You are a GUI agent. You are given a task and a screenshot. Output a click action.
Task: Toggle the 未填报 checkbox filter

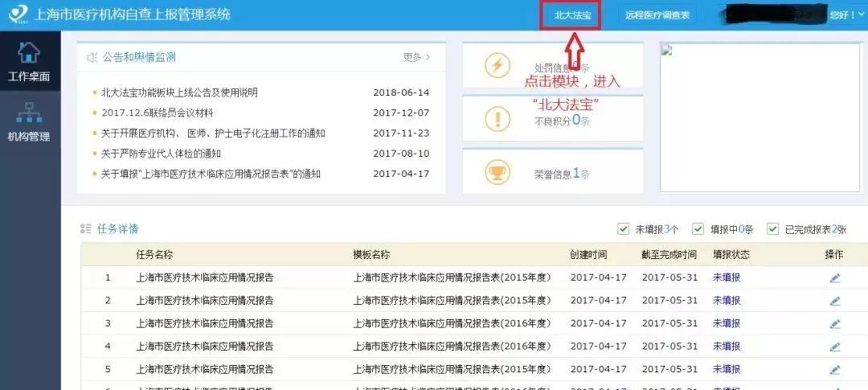(x=623, y=229)
